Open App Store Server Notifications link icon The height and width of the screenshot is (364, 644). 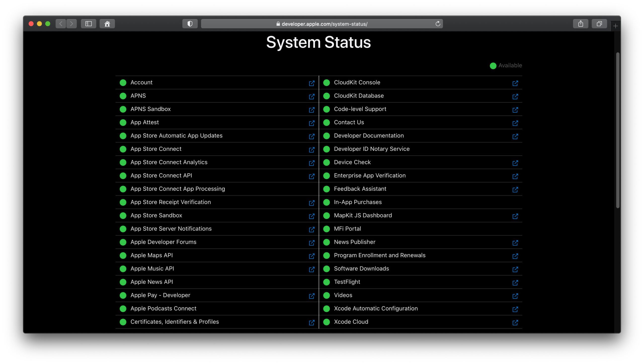pyautogui.click(x=311, y=229)
